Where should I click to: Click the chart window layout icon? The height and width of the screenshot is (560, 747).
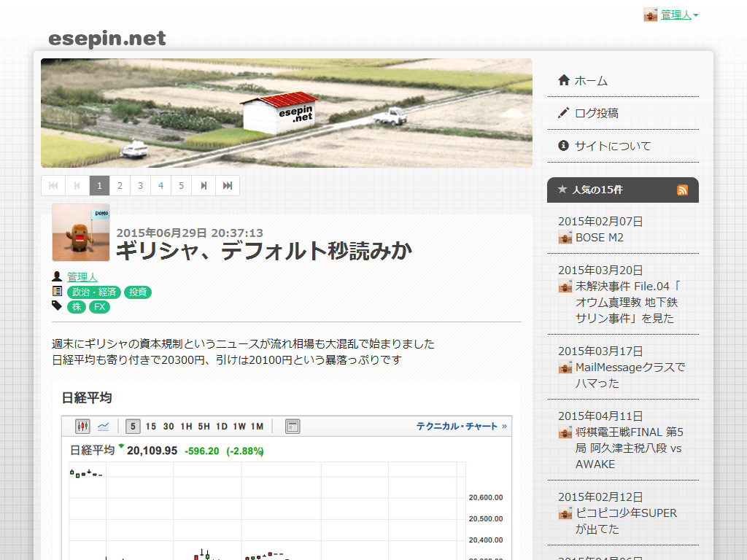pos(293,426)
